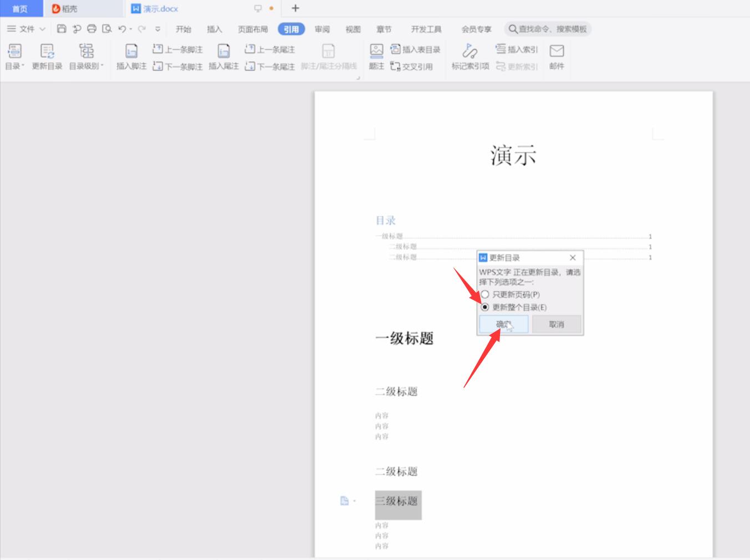Click 脚注/尾注分隔线 icon

(x=329, y=57)
